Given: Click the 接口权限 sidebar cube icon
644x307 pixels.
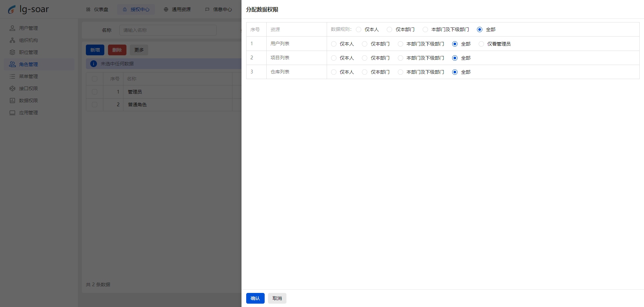Looking at the screenshot, I should (x=12, y=88).
